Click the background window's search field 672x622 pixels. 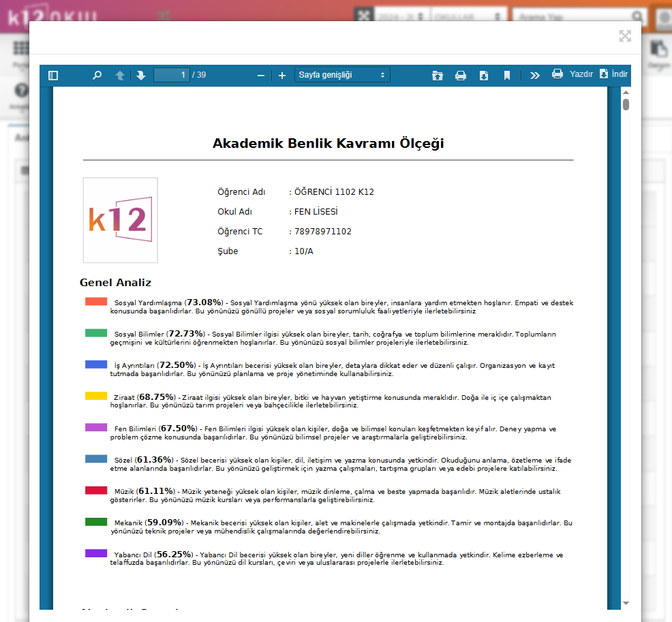[x=580, y=17]
